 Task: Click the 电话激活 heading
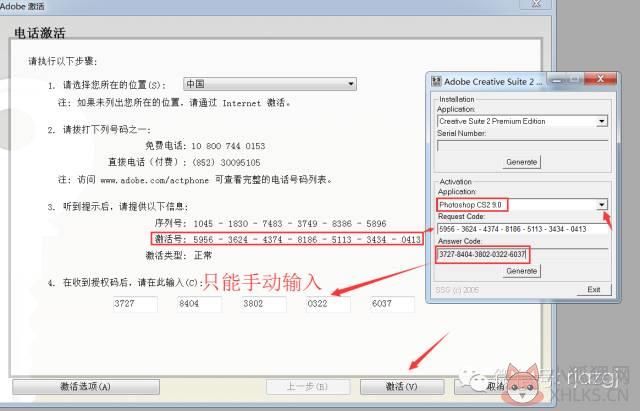click(x=40, y=33)
